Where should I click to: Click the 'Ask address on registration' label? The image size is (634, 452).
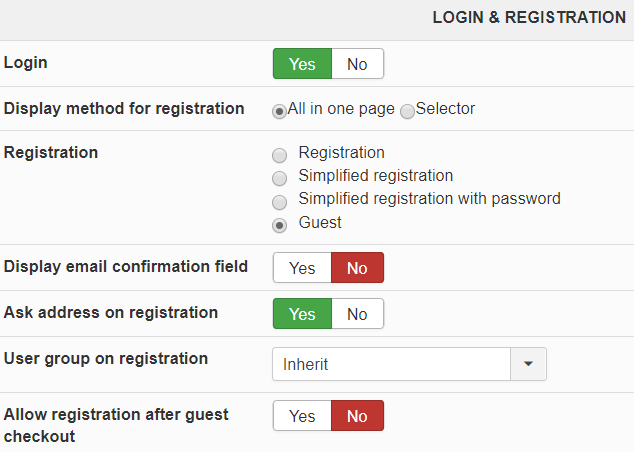111,312
